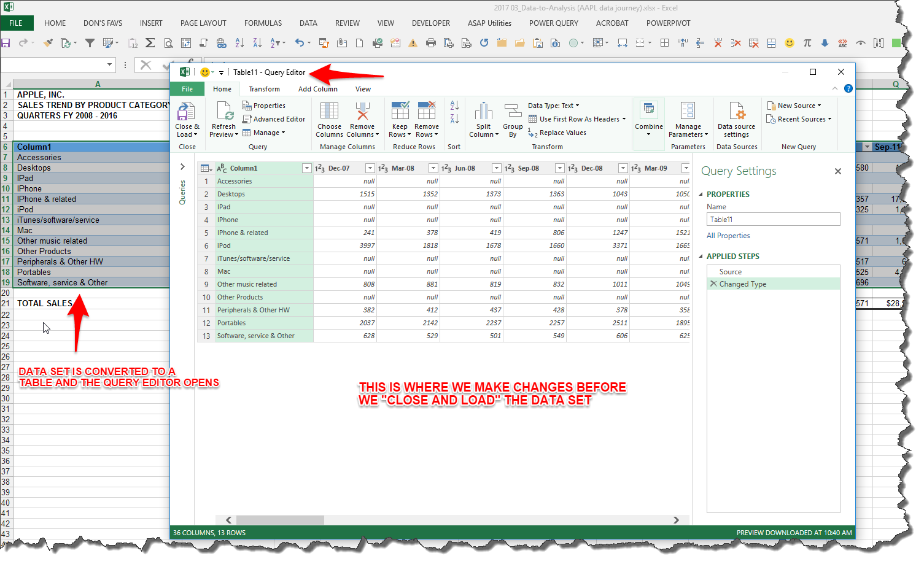Sort ascending A-Z in Query Editor
The height and width of the screenshot is (564, 924).
click(x=454, y=106)
